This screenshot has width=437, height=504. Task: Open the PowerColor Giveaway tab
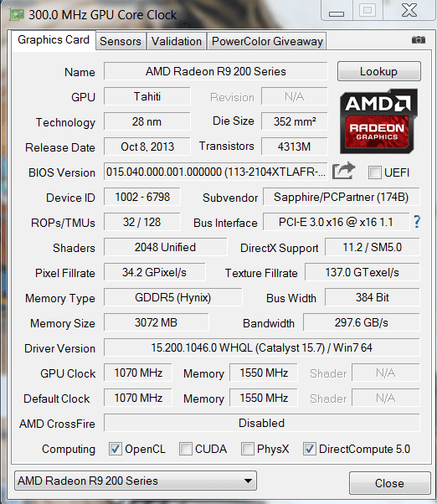click(267, 41)
